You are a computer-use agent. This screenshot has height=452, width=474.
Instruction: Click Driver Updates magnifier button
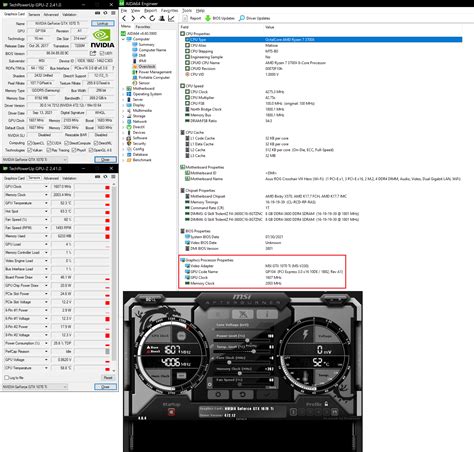tap(254, 18)
